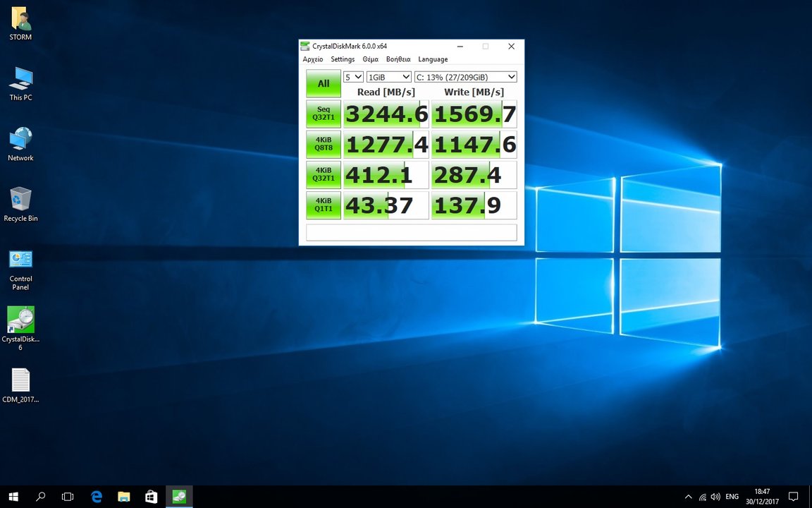Open the STORM user folder icon
The width and height of the screenshot is (812, 508).
(x=20, y=24)
